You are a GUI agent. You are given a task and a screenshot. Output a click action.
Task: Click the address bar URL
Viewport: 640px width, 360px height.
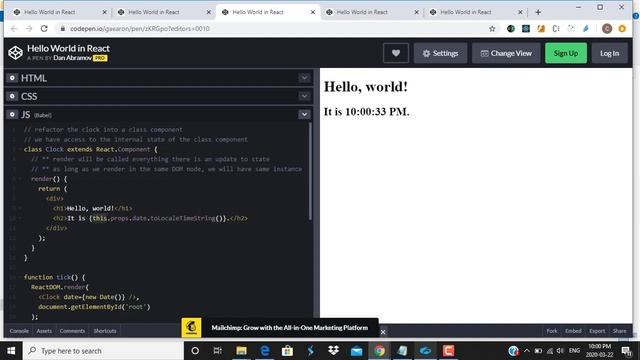(140, 29)
